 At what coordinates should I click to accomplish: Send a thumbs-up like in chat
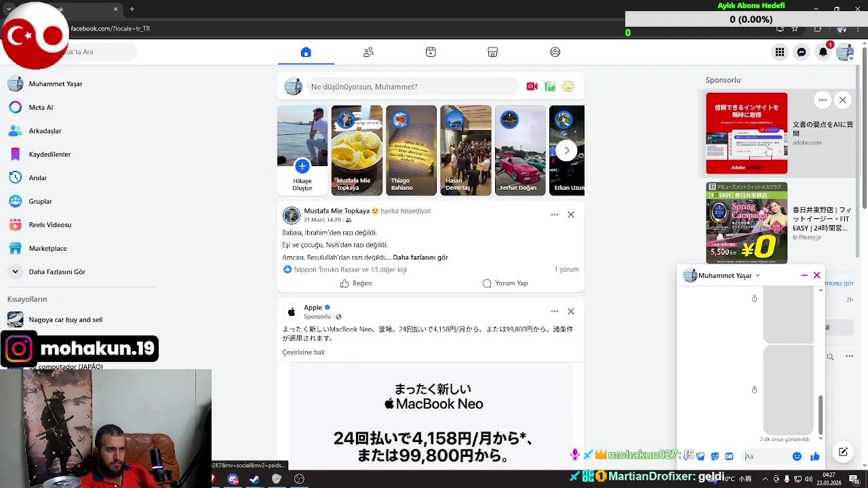[814, 457]
